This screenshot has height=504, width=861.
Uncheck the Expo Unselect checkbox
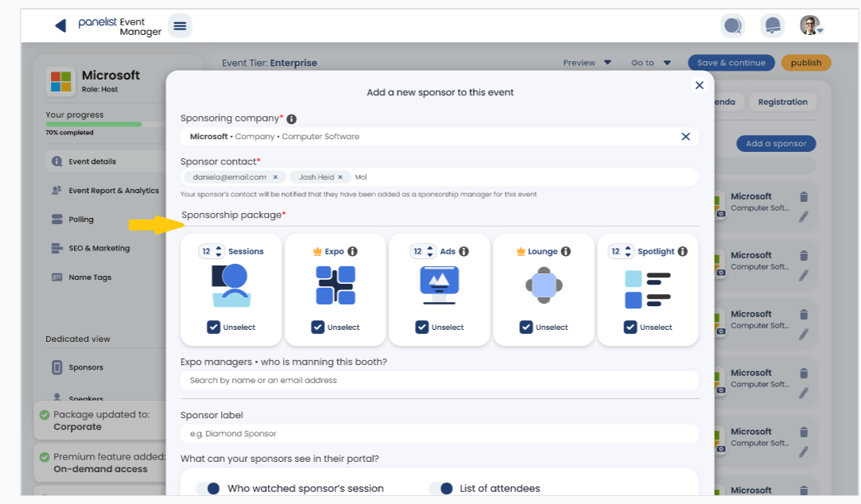click(317, 328)
